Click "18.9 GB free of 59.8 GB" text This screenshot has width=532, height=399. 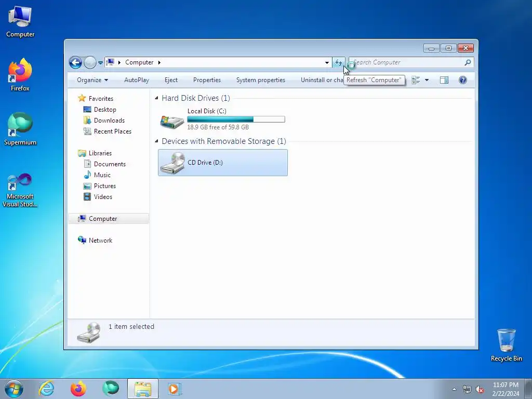click(x=218, y=127)
